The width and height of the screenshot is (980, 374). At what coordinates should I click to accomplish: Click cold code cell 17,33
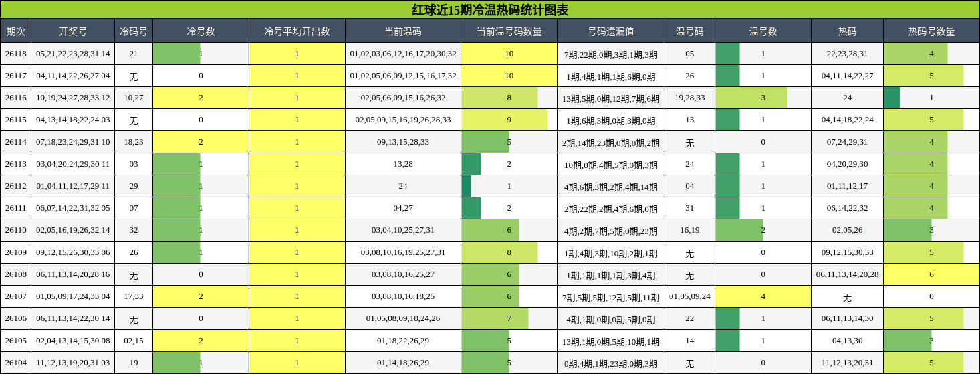point(134,296)
